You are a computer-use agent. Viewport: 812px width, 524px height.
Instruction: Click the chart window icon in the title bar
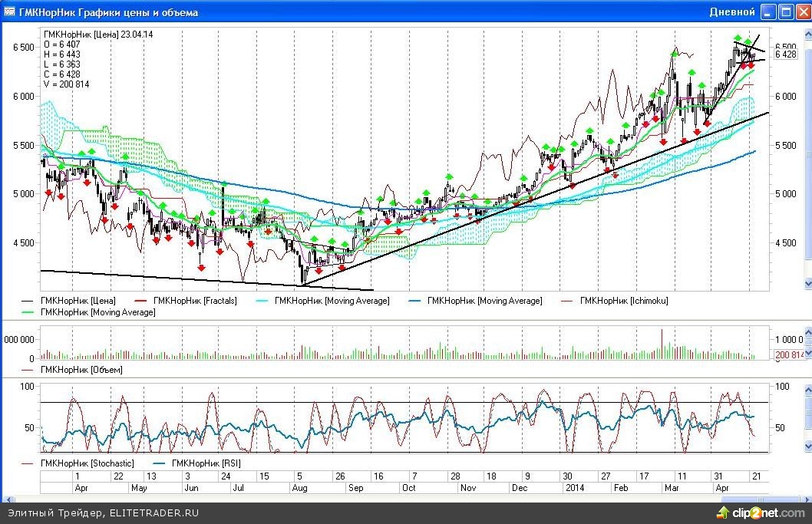pos(8,12)
